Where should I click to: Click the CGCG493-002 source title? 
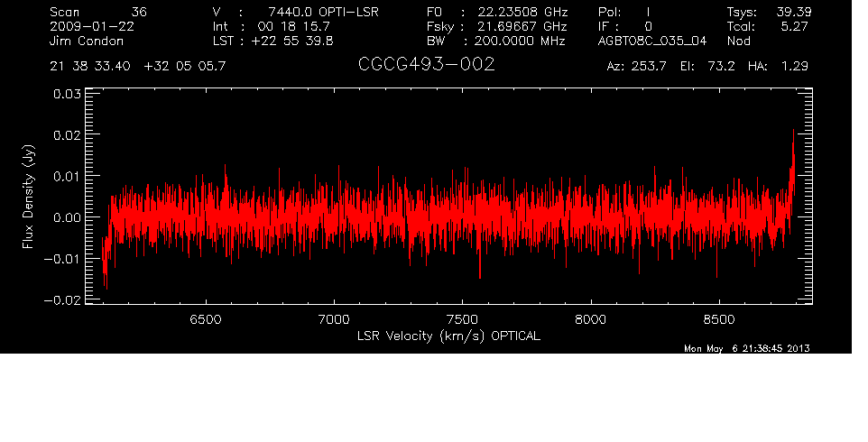pos(426,66)
